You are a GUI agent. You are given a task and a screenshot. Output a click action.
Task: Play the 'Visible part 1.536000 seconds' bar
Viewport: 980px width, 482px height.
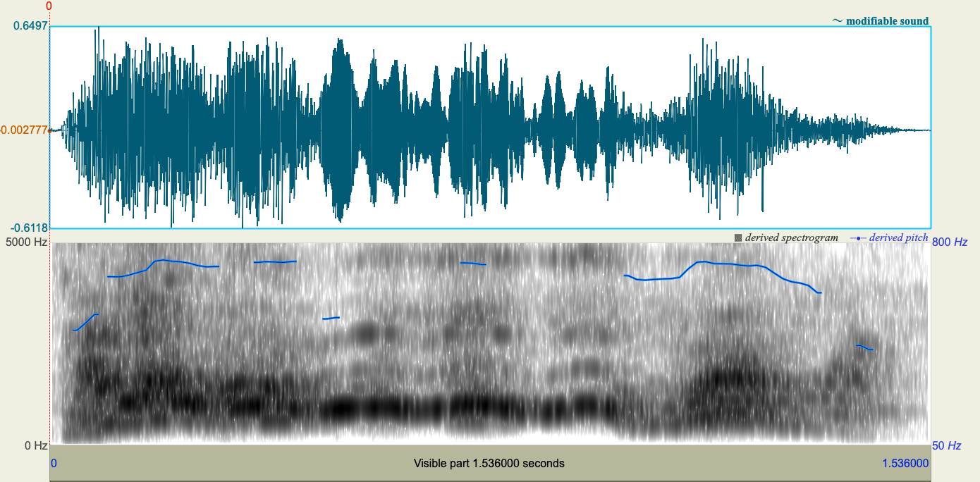(x=490, y=463)
